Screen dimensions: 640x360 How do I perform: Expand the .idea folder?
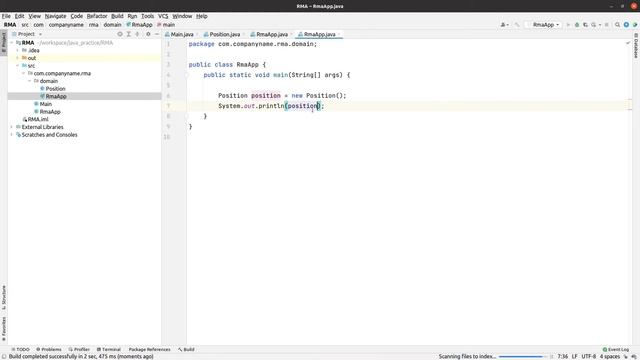[18, 51]
